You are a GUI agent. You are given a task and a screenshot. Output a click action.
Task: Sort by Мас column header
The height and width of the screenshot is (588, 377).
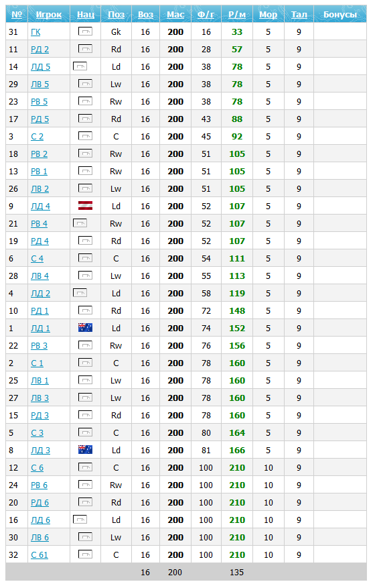click(175, 15)
